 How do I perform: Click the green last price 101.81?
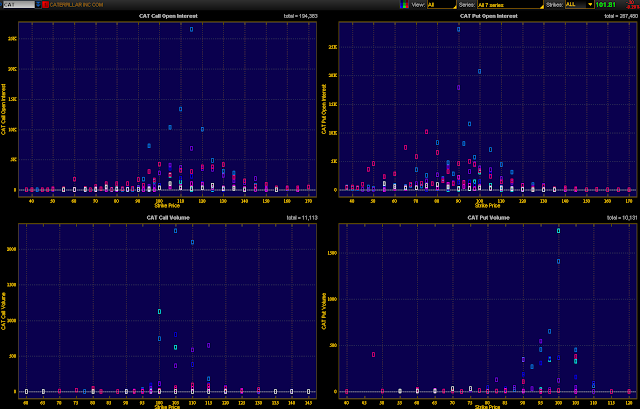tap(605, 5)
